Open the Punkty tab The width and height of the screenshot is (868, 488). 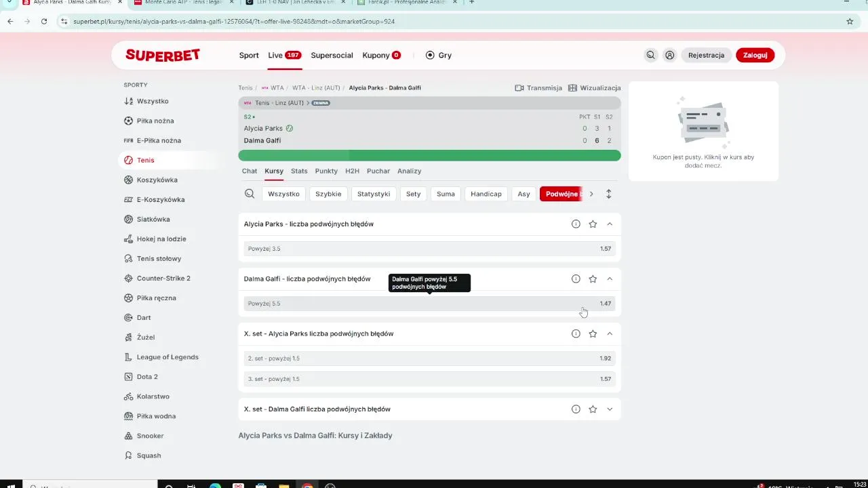[x=326, y=171]
